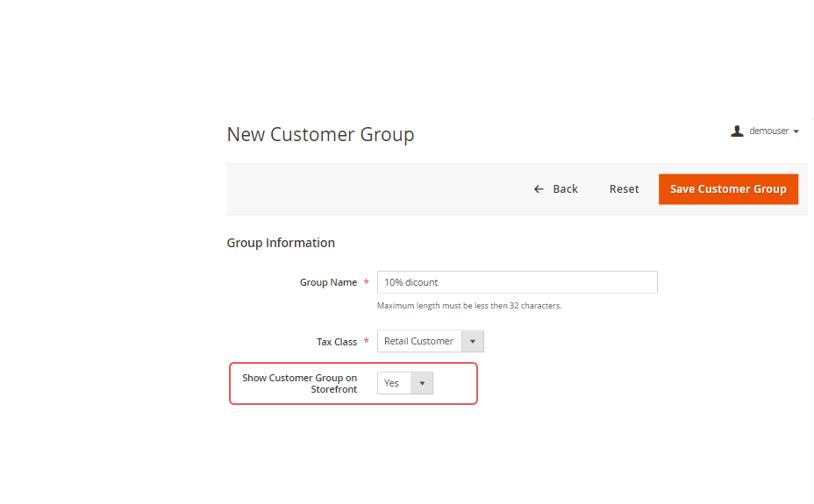This screenshot has height=504, width=814.
Task: Click the left arrow icon beside Back
Action: coord(539,189)
